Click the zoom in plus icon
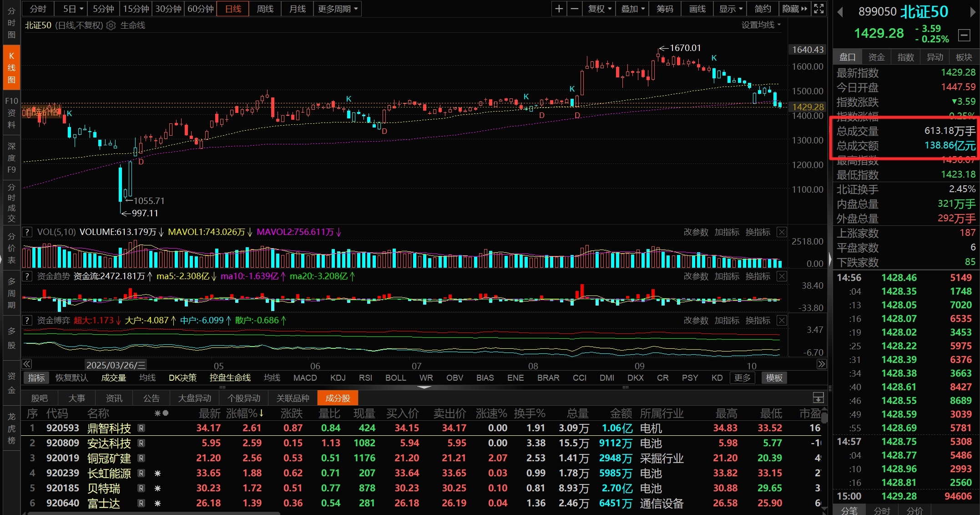Screen dimensions: 980x515 tap(559, 9)
